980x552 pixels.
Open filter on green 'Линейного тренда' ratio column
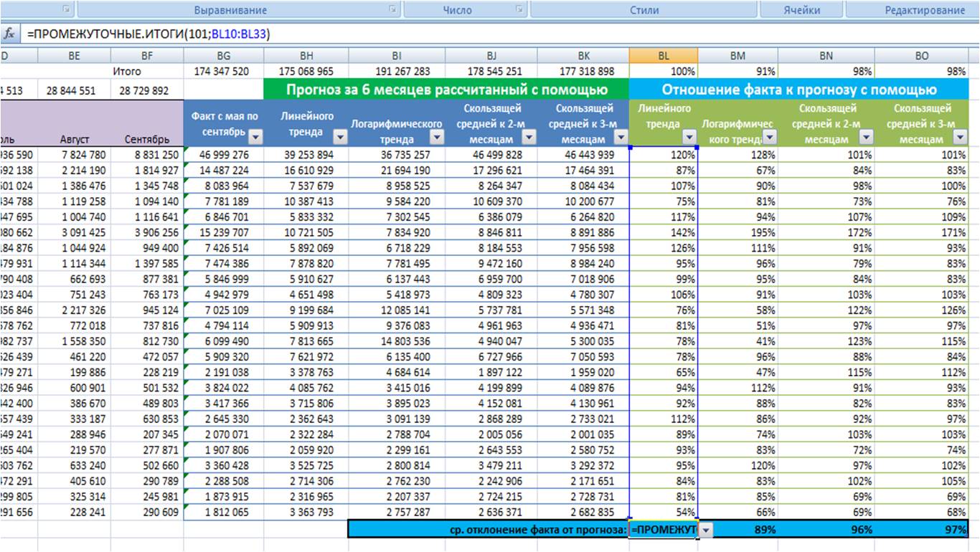pos(689,137)
